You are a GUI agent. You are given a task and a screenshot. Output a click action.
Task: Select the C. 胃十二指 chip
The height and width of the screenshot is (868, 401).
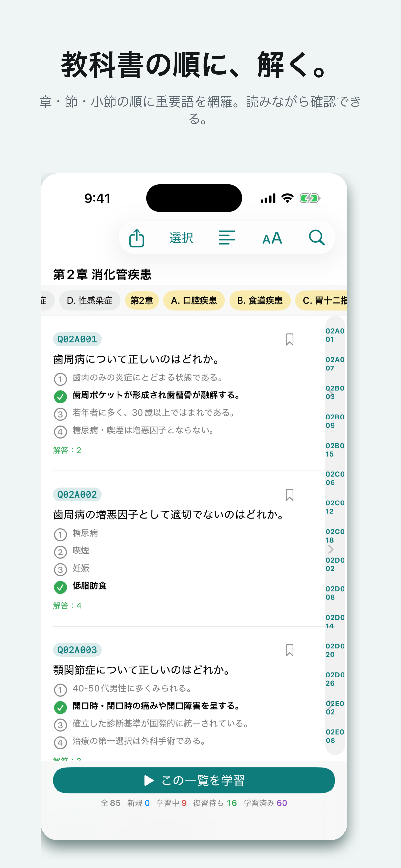click(322, 300)
